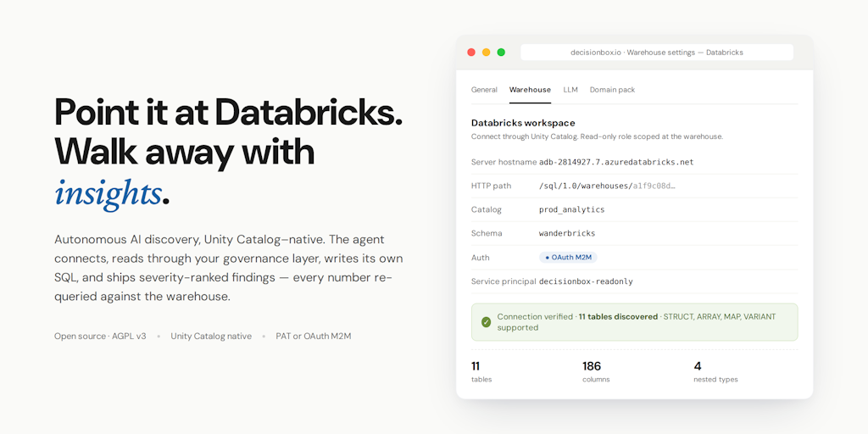Click the server hostname value adb-2814927.7.azuredatabricks.net
This screenshot has width=868, height=434.
tap(616, 162)
